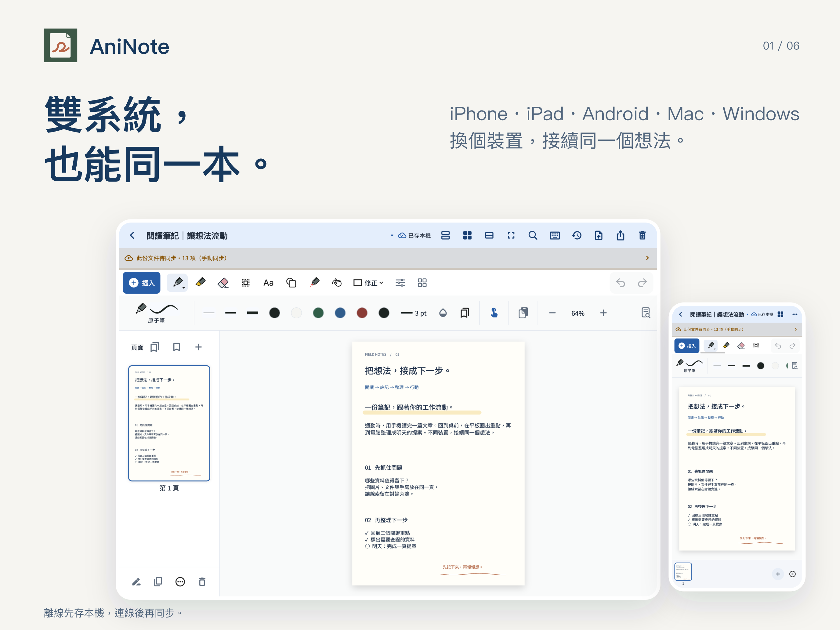
Task: Toggle the grid view icon in tablet header
Action: 468,235
